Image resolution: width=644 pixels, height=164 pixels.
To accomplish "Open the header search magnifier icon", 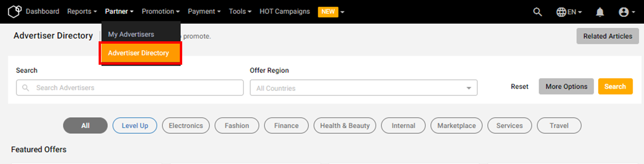I will pyautogui.click(x=537, y=12).
